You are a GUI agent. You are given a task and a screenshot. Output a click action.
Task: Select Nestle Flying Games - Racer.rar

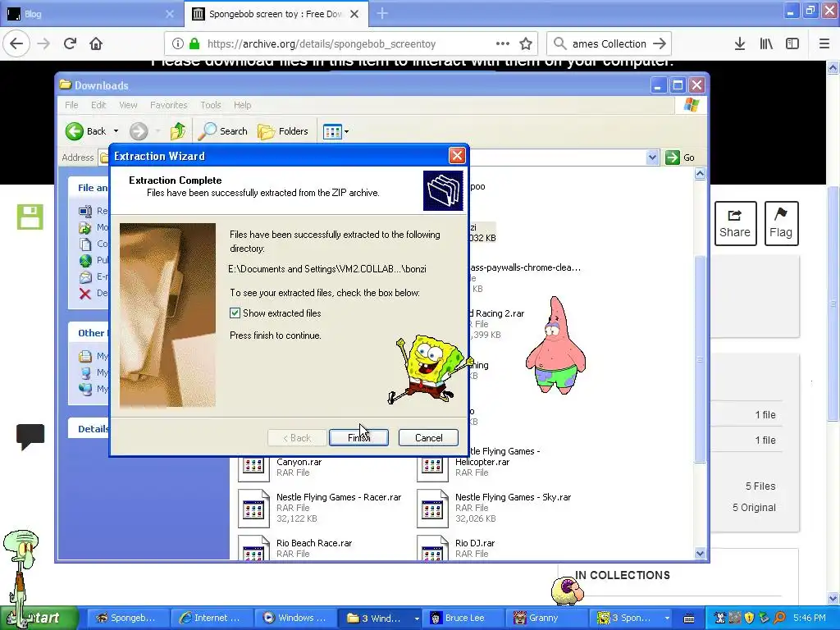[321, 507]
